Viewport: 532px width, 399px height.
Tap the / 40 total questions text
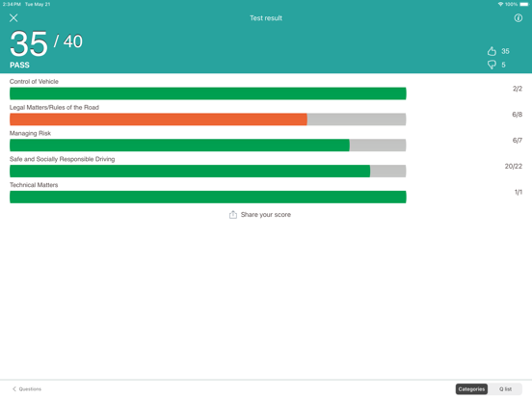click(x=68, y=41)
